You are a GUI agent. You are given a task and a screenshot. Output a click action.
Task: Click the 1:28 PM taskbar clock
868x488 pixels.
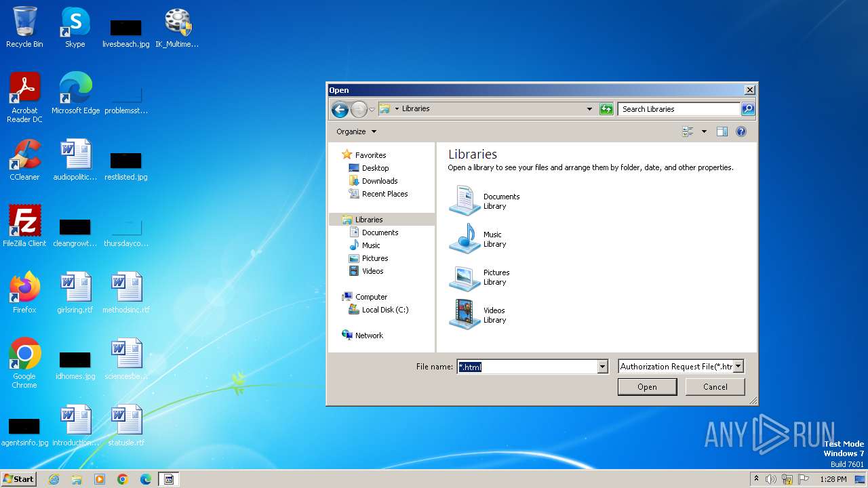click(x=833, y=479)
